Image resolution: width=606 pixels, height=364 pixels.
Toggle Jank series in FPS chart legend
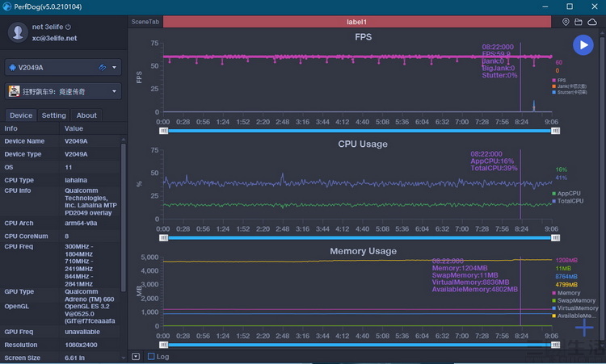tap(570, 86)
